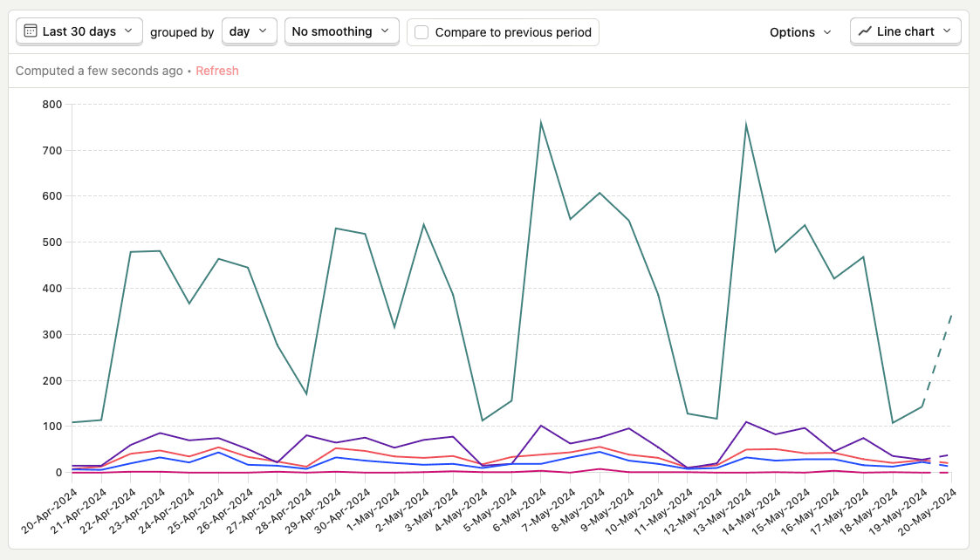The width and height of the screenshot is (980, 560).
Task: Click the chevron arrow in the Line chart button
Action: [947, 31]
